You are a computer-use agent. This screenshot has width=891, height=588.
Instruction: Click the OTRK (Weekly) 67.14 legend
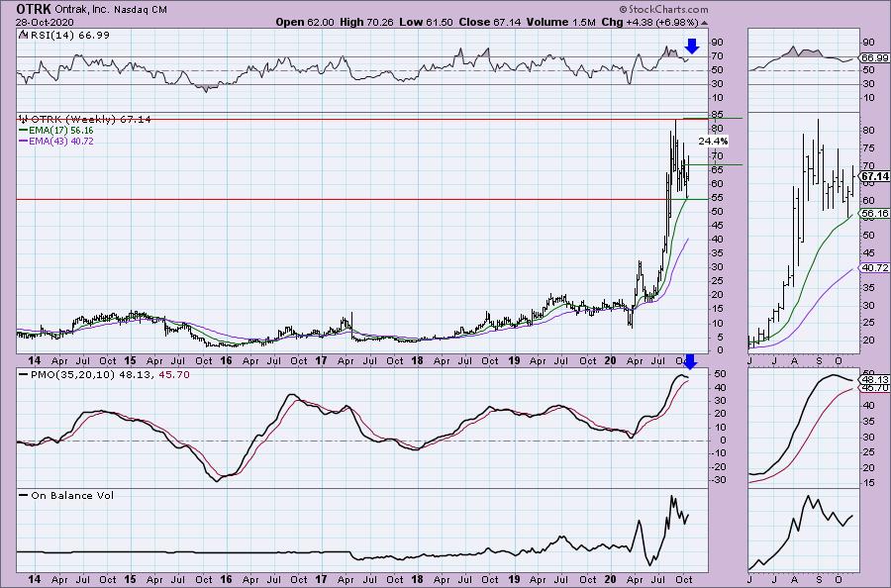point(91,120)
